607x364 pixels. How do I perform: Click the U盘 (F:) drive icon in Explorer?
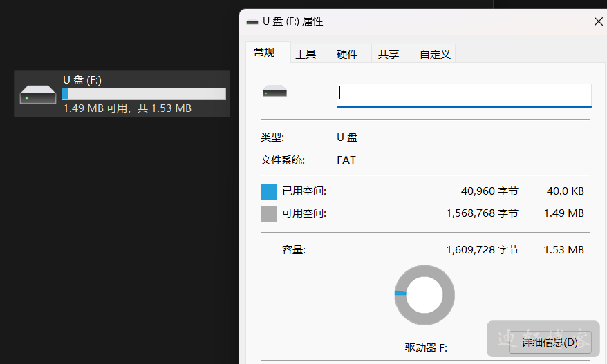(38, 95)
